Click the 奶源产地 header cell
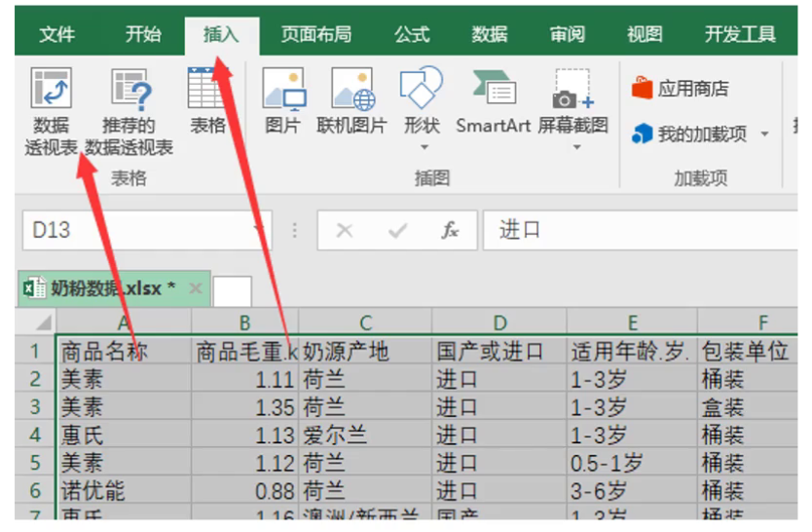Viewport: 812px width, 532px height. (366, 351)
